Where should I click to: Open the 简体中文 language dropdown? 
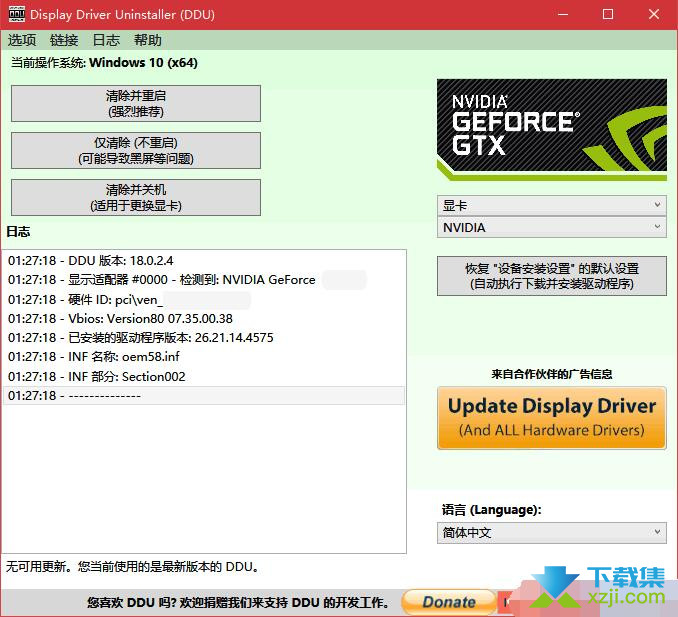(x=552, y=532)
